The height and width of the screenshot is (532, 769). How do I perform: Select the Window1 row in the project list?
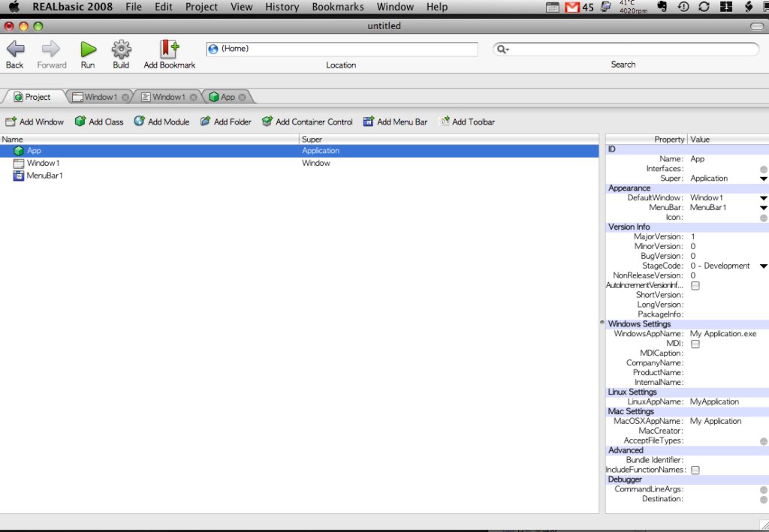click(x=299, y=163)
